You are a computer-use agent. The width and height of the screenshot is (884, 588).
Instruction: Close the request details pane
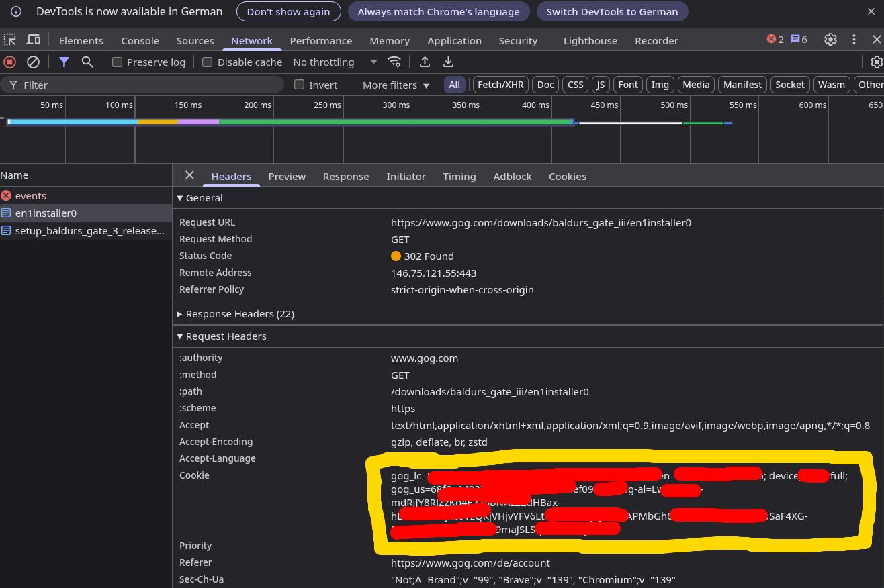coord(189,175)
